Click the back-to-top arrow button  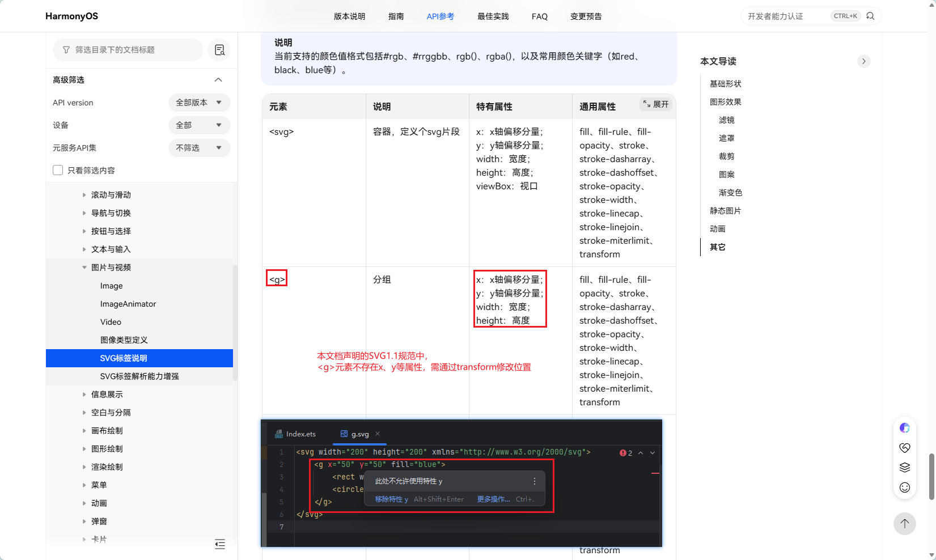[x=905, y=523]
